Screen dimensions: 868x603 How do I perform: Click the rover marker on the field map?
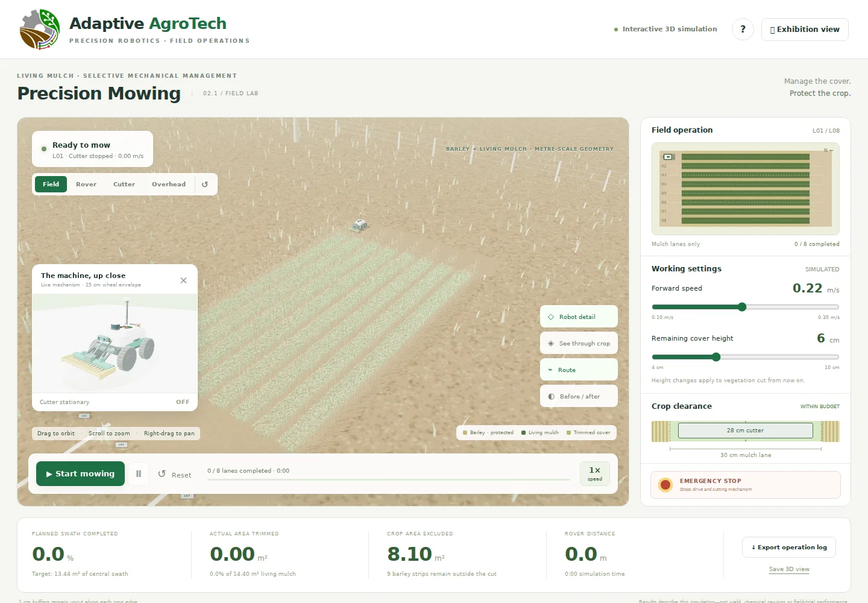[x=668, y=157]
